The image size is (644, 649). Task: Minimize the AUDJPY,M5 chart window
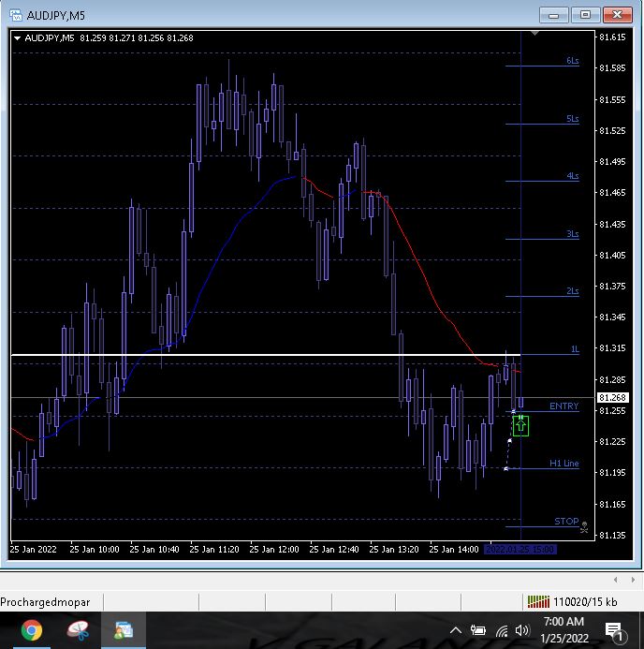[554, 15]
